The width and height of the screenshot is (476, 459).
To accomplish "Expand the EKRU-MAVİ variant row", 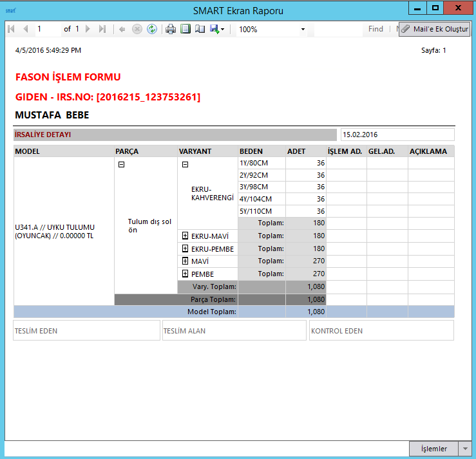I will [x=185, y=236].
